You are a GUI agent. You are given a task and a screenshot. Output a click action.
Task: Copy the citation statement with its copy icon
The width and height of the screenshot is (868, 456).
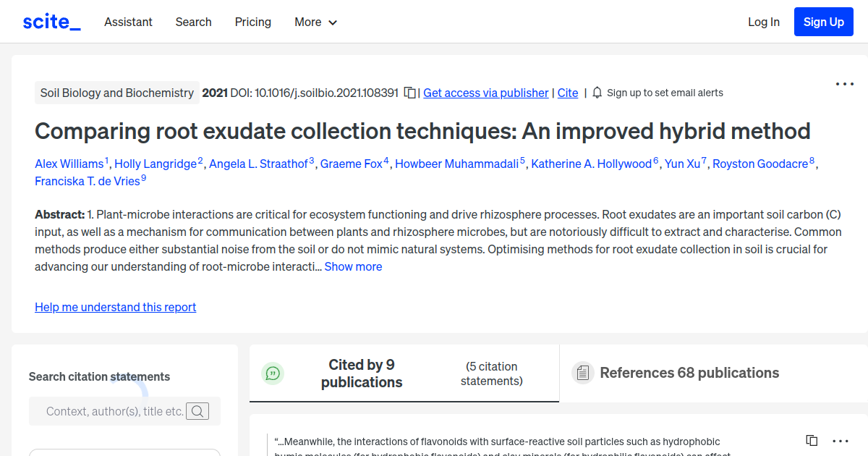(812, 441)
